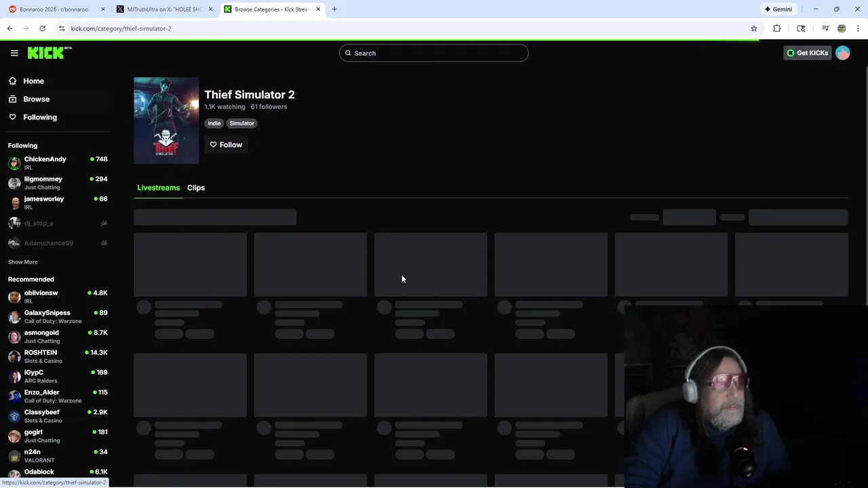
Task: Open the user profile avatar
Action: [x=843, y=53]
